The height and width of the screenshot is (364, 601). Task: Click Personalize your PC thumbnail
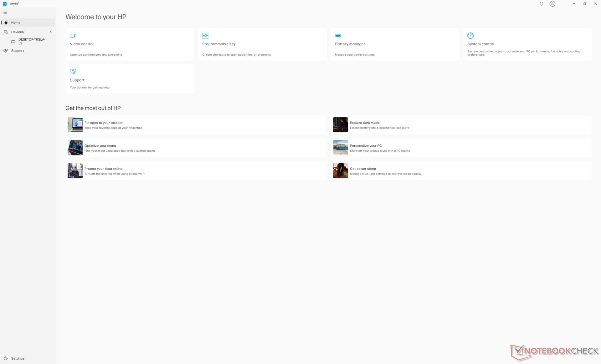tap(340, 148)
